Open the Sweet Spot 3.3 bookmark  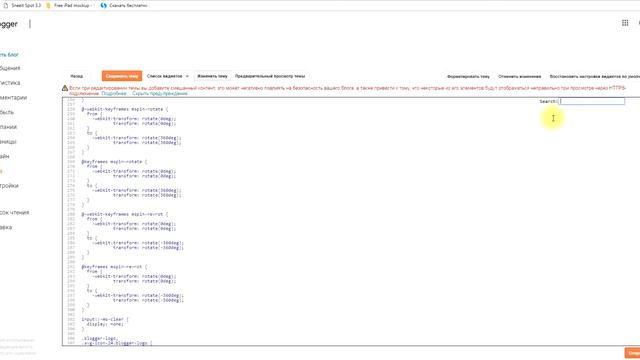click(22, 5)
